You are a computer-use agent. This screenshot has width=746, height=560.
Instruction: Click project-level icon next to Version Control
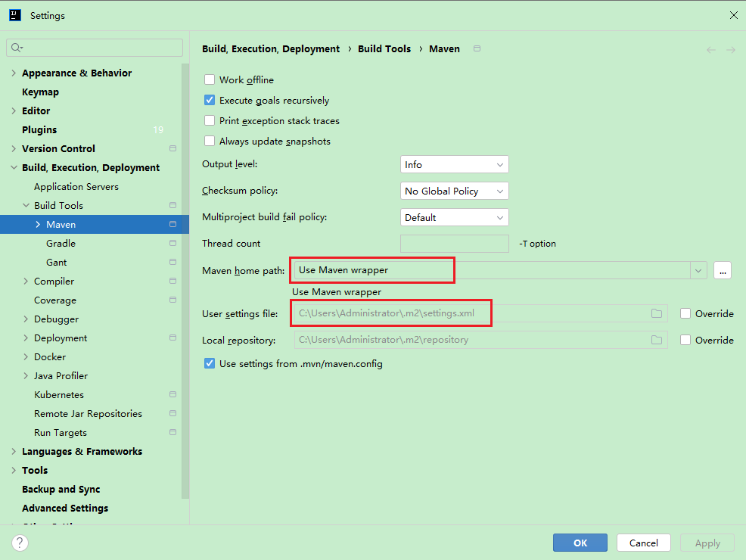(173, 149)
